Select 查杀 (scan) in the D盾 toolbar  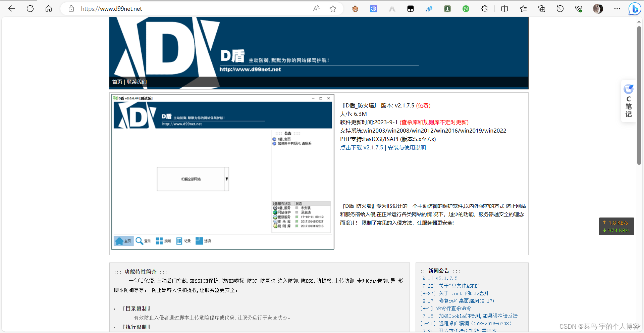pyautogui.click(x=143, y=241)
